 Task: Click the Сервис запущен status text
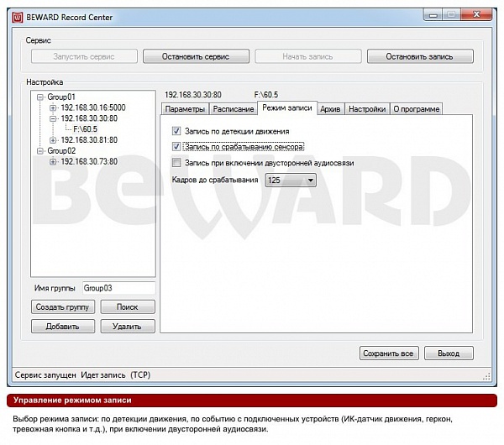click(x=45, y=375)
